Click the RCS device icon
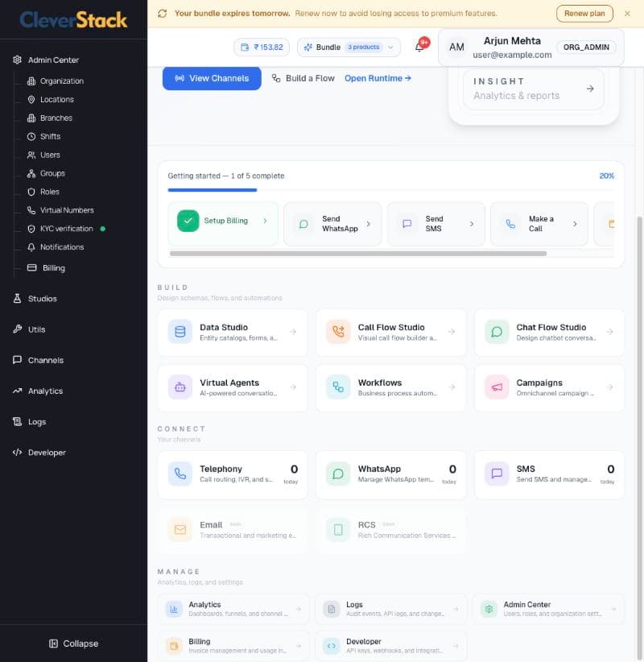Viewport: 644px width, 662px height. click(338, 529)
